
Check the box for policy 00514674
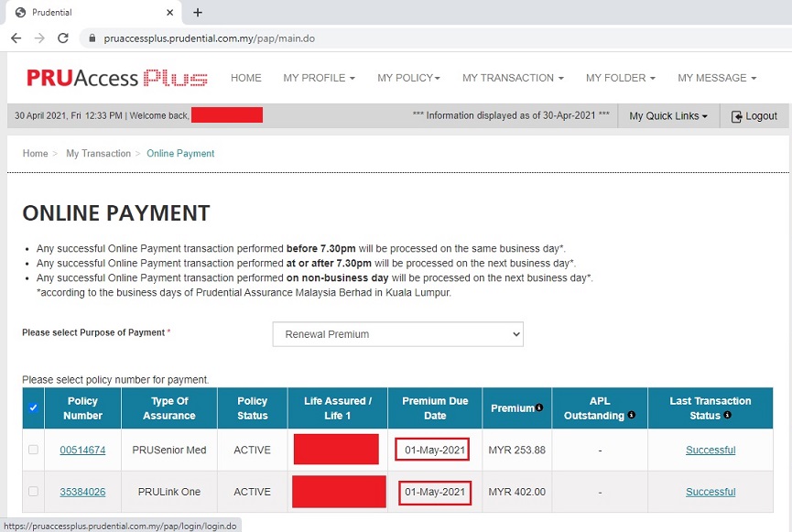coord(34,450)
